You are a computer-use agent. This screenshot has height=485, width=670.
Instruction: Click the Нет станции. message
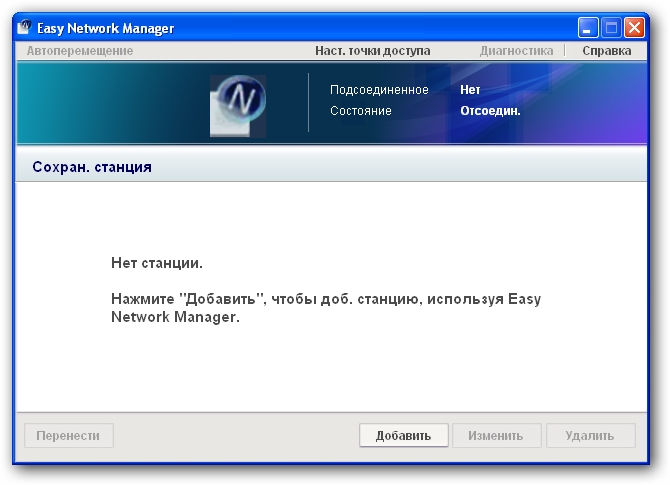tap(157, 263)
